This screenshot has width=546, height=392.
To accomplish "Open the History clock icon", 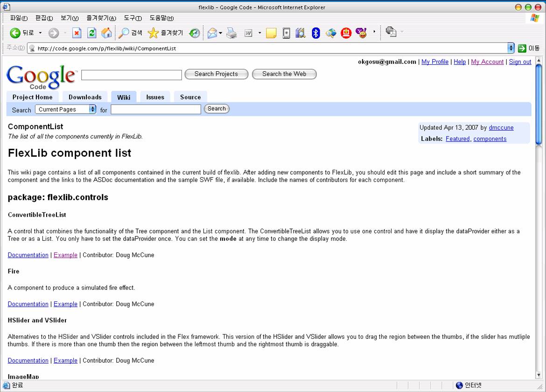I will pos(194,33).
